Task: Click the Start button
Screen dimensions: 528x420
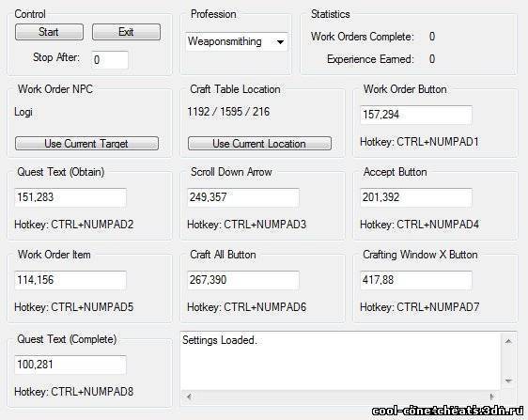Action: point(49,32)
